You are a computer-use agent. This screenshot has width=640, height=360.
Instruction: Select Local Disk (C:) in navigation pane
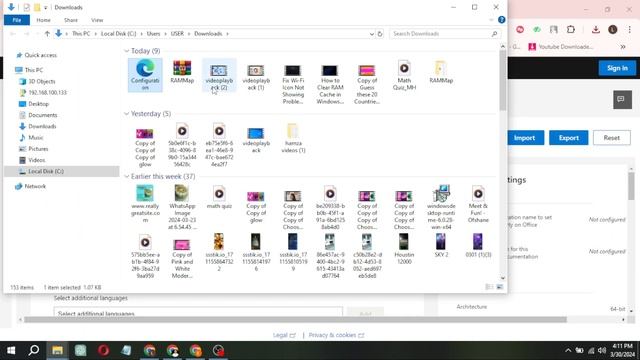pos(46,171)
